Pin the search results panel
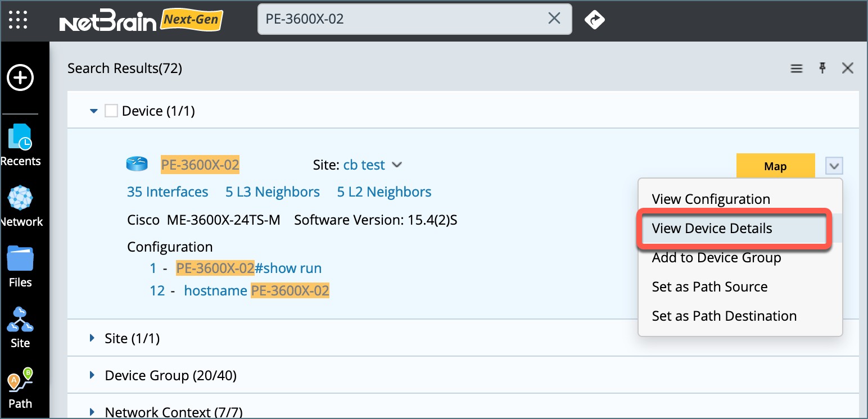 click(x=822, y=69)
